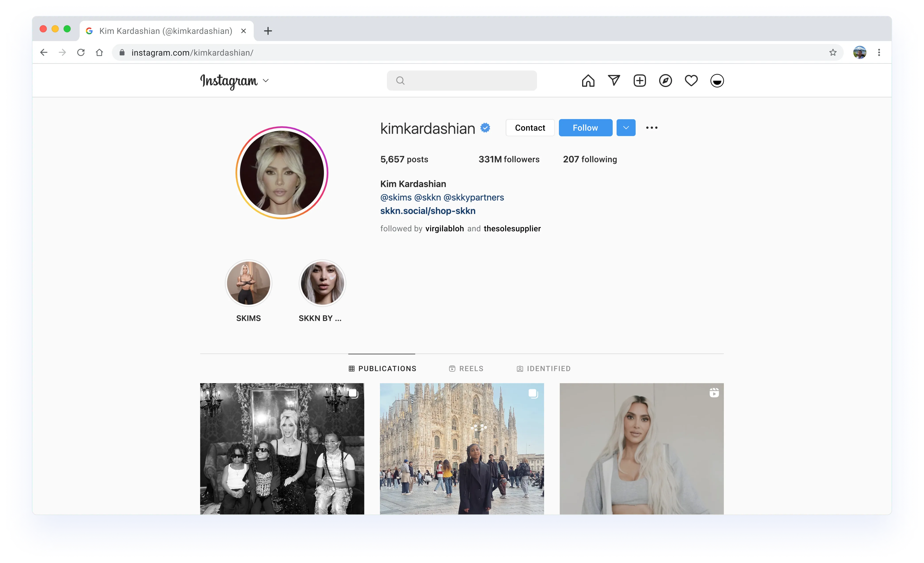Image resolution: width=924 pixels, height=563 pixels.
Task: Click the Reels clip icon
Action: (452, 369)
